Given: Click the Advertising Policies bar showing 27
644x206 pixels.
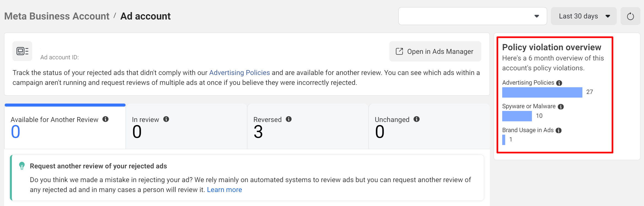Looking at the screenshot, I should pos(542,92).
